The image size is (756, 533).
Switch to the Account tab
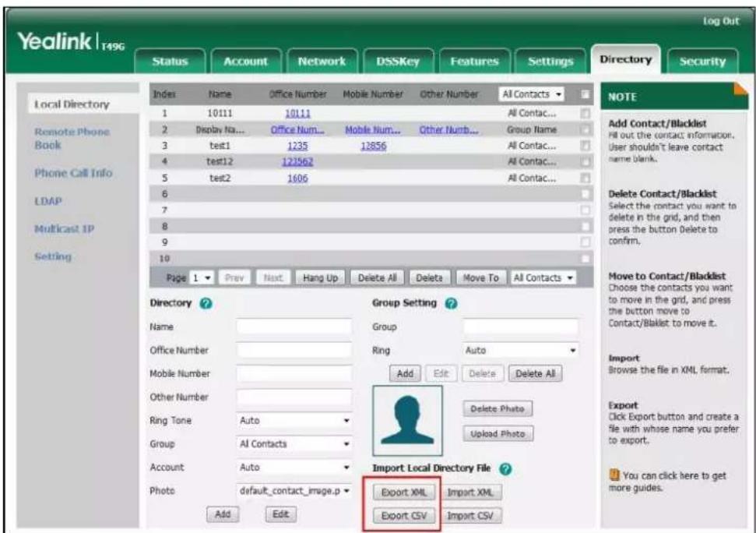coord(245,62)
